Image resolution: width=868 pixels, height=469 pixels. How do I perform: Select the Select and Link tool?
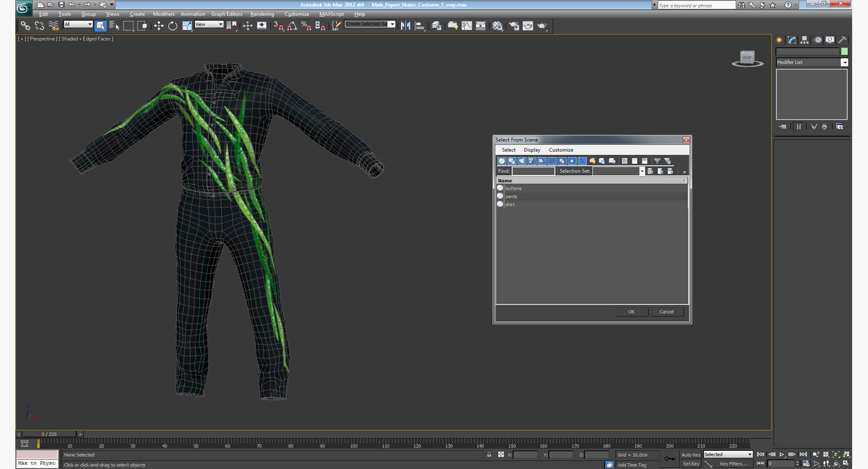25,26
